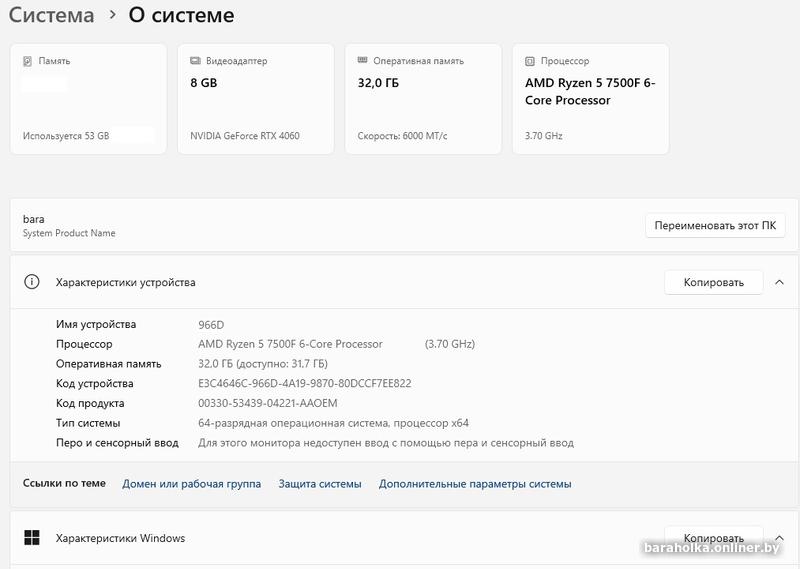Click the video adapter card icon
Screen dimensions: 800x569
195,61
